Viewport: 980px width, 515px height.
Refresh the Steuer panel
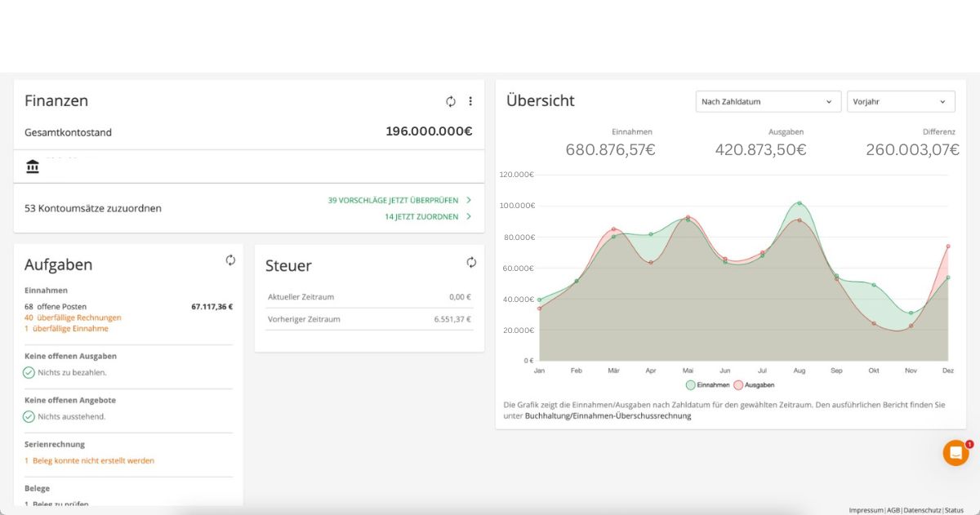click(471, 262)
